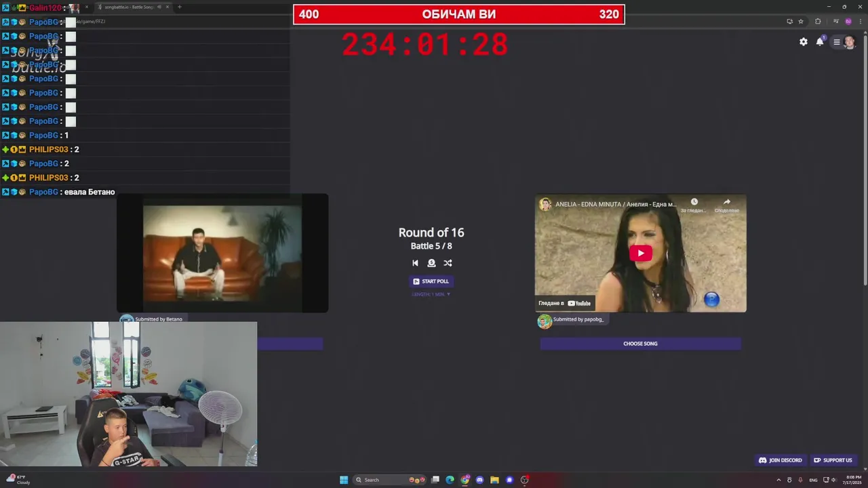Open Chrome media control icon
868x488 pixels.
tap(835, 21)
